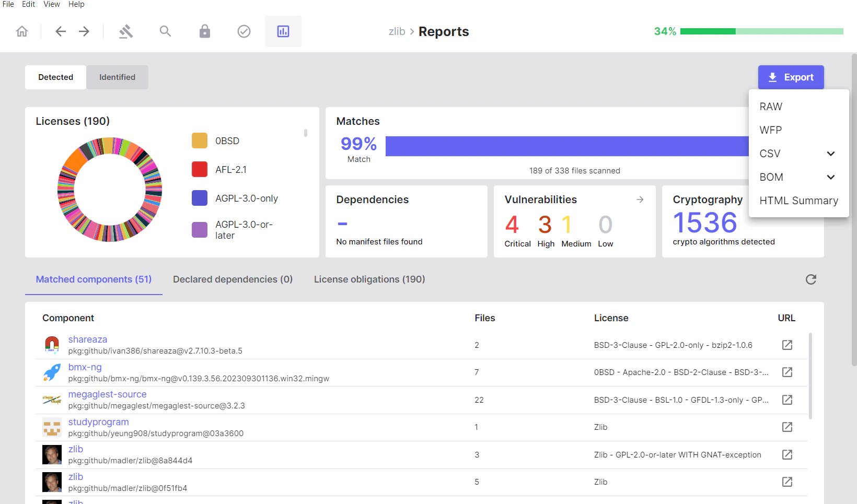Select the Reports chart icon

[283, 31]
